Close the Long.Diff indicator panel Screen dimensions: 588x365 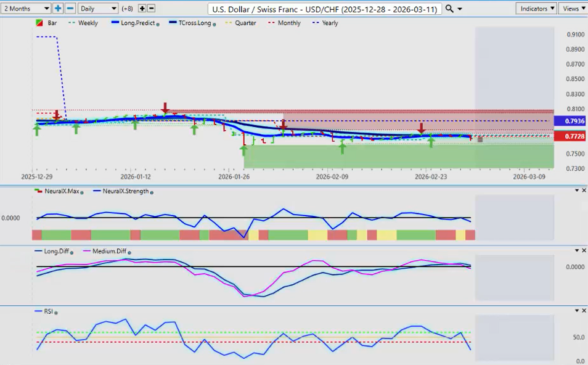tap(584, 250)
